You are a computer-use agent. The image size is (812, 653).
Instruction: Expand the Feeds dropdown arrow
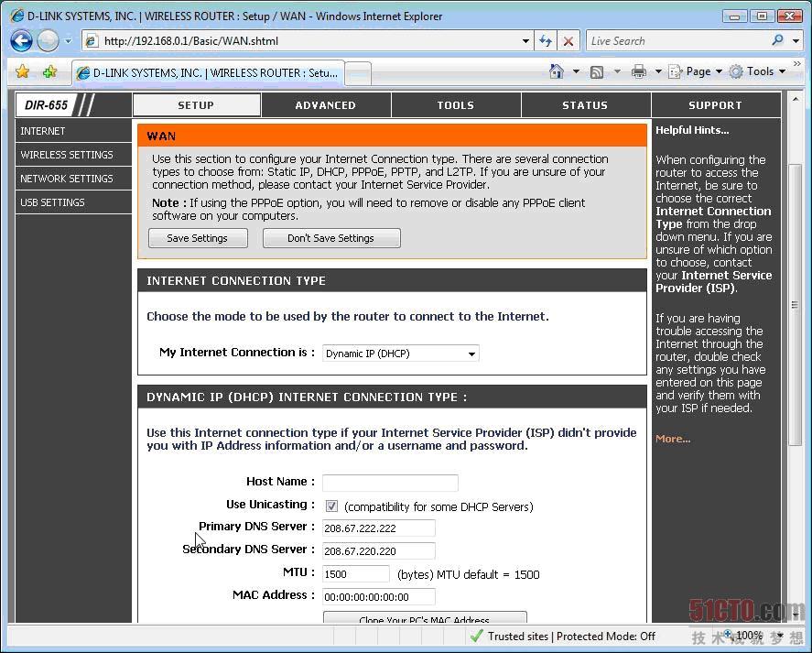coord(617,71)
